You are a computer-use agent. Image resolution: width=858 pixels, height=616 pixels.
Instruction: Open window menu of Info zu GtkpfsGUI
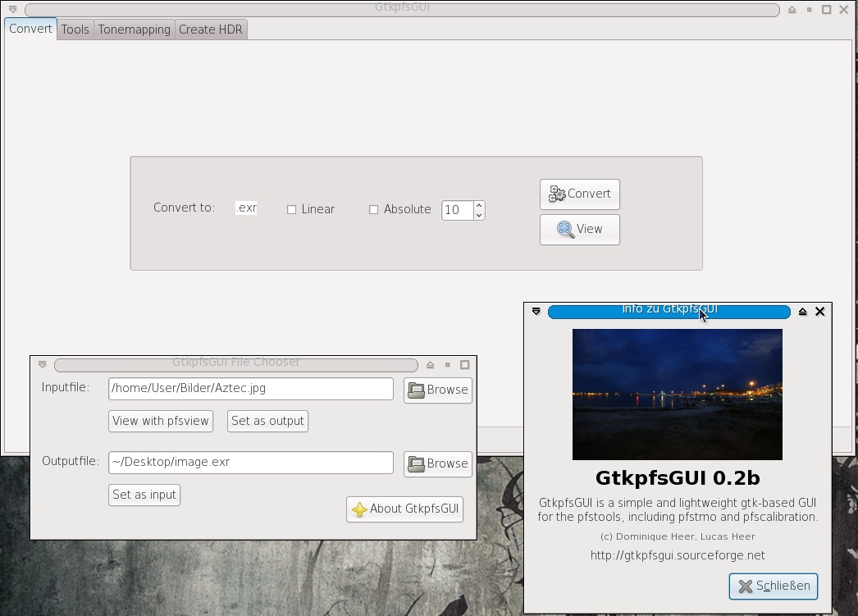tap(536, 312)
